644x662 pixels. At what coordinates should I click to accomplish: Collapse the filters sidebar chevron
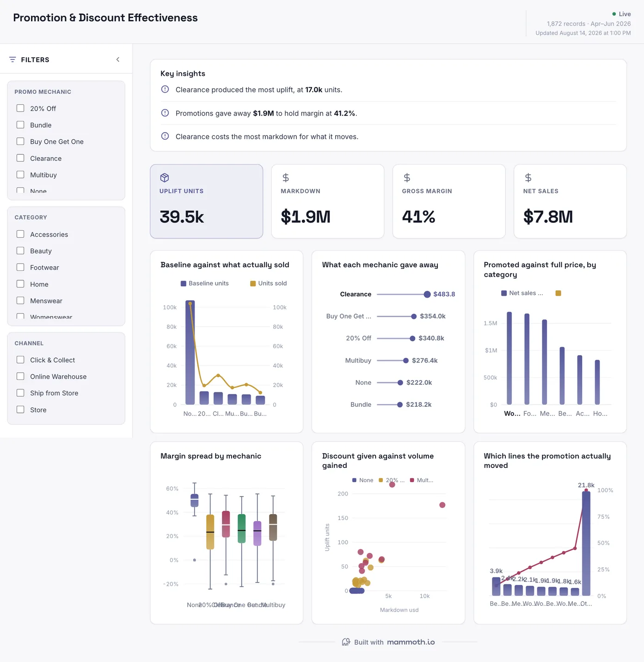pyautogui.click(x=118, y=60)
